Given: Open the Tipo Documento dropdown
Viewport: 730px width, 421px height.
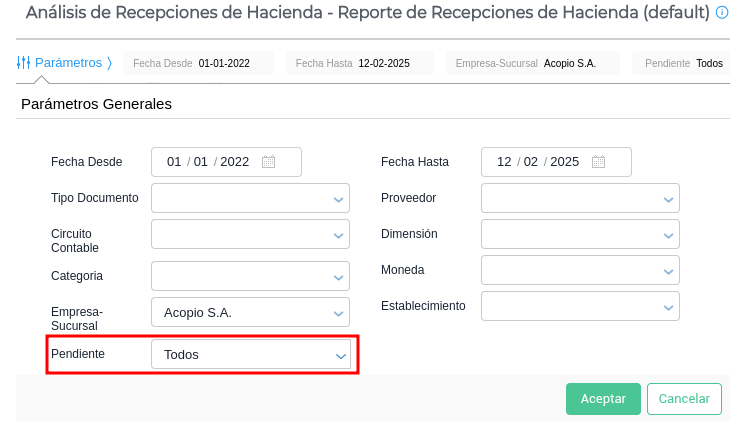Looking at the screenshot, I should (x=250, y=198).
